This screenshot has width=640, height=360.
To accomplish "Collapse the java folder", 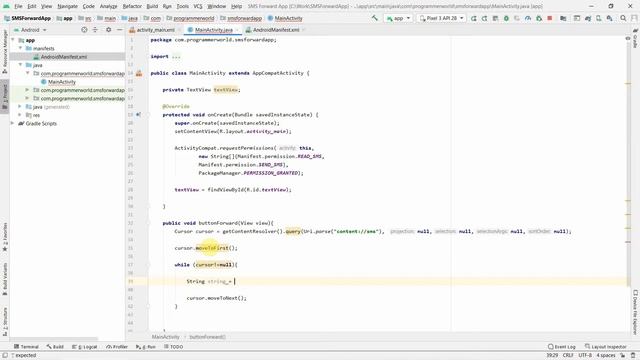I will pos(20,65).
